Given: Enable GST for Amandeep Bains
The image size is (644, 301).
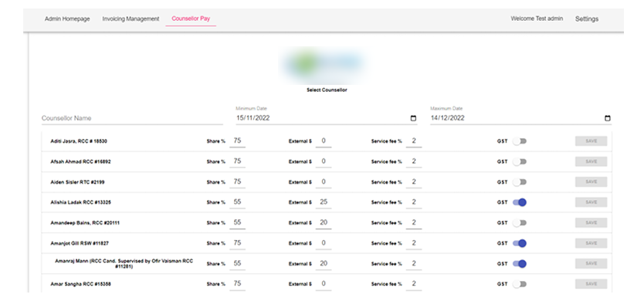Looking at the screenshot, I should click(520, 223).
